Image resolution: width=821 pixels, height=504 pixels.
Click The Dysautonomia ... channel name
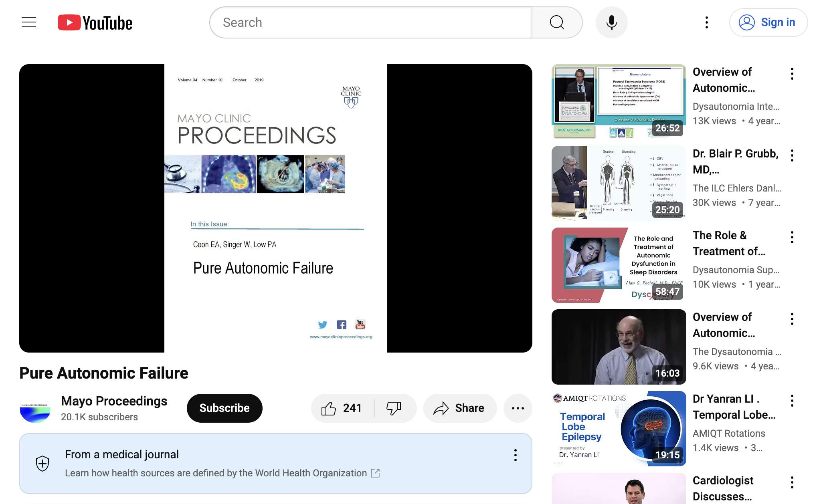(x=737, y=352)
